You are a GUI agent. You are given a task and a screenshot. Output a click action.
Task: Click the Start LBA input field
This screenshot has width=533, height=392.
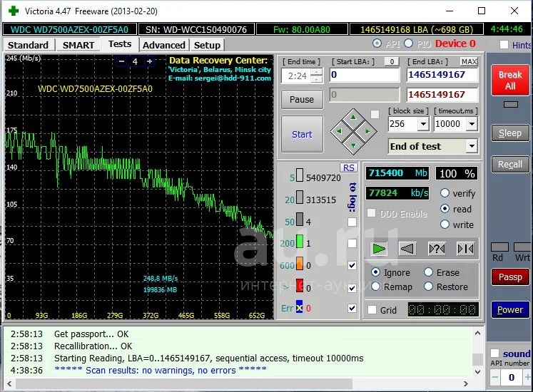point(364,75)
